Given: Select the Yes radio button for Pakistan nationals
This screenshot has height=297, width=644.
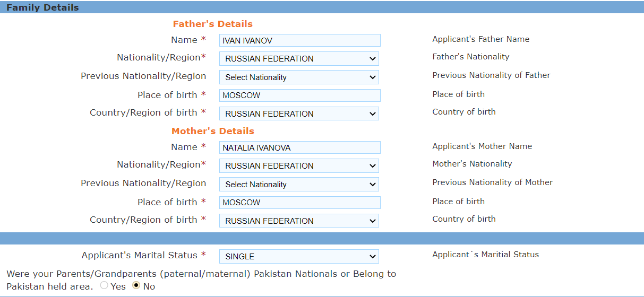Looking at the screenshot, I should [x=104, y=286].
